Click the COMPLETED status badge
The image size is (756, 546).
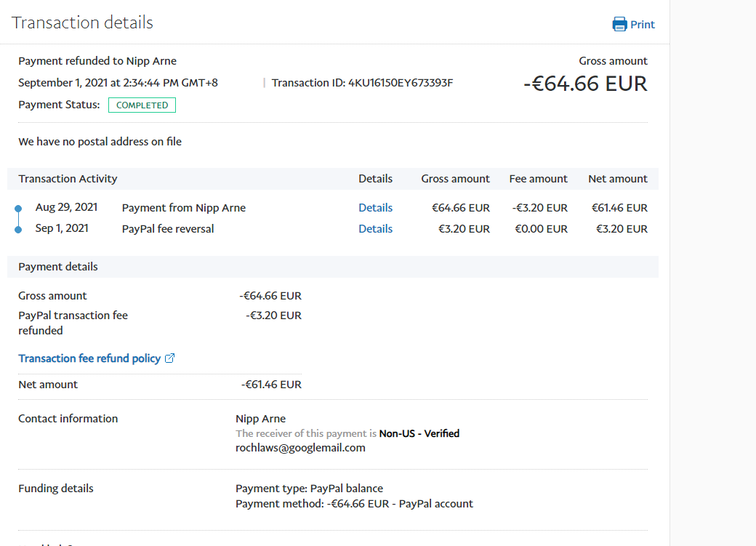pos(142,105)
